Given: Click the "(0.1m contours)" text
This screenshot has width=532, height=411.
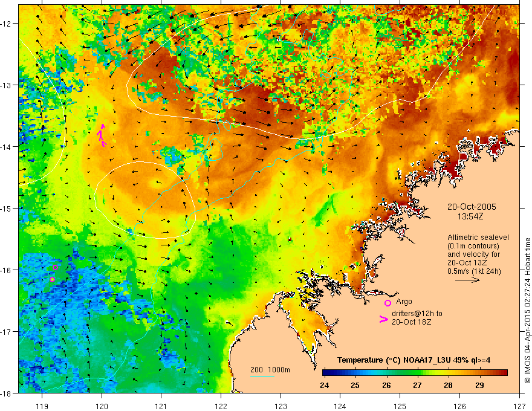Looking at the screenshot, I should 473,246.
